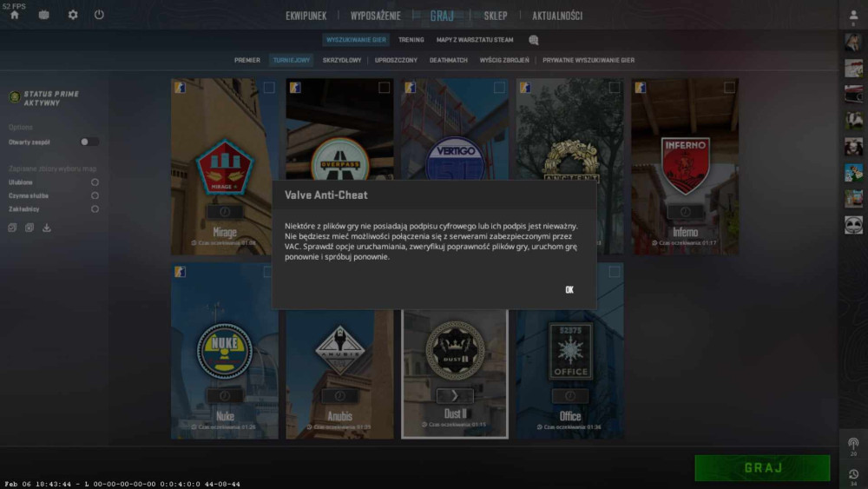The width and height of the screenshot is (868, 489).
Task: Open the EKWIPUNEK menu
Action: coord(306,16)
